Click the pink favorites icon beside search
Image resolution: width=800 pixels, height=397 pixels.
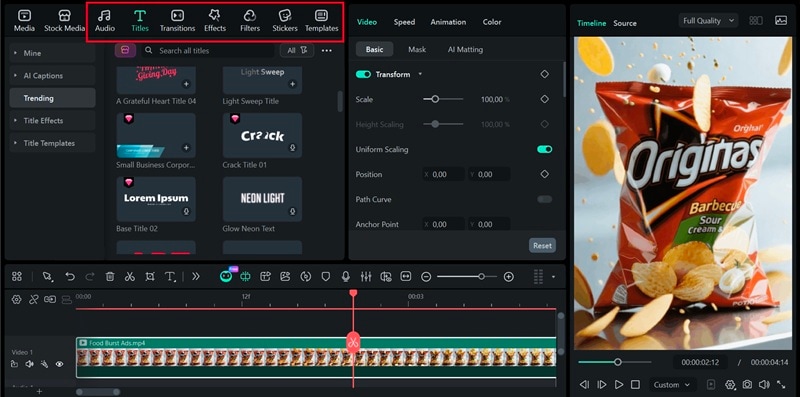tap(125, 50)
